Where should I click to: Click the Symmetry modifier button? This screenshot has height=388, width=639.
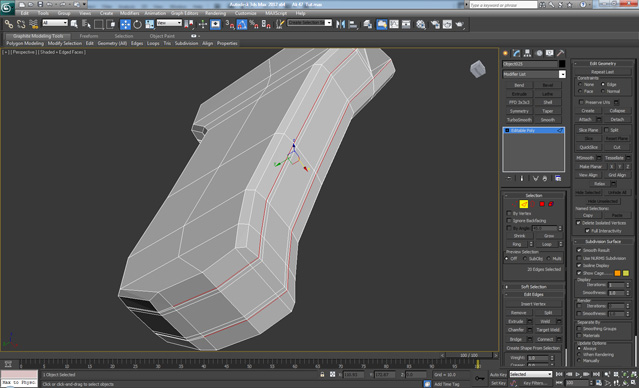[x=519, y=111]
